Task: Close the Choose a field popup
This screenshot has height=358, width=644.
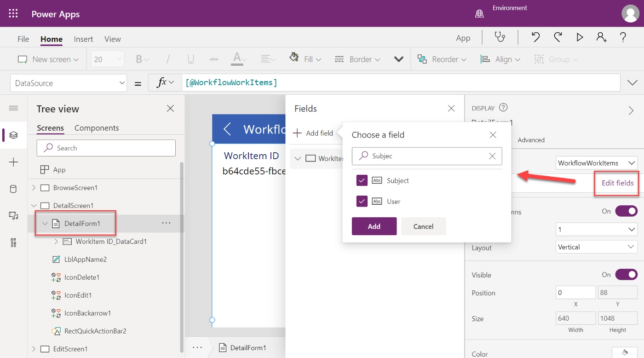Action: [x=493, y=135]
